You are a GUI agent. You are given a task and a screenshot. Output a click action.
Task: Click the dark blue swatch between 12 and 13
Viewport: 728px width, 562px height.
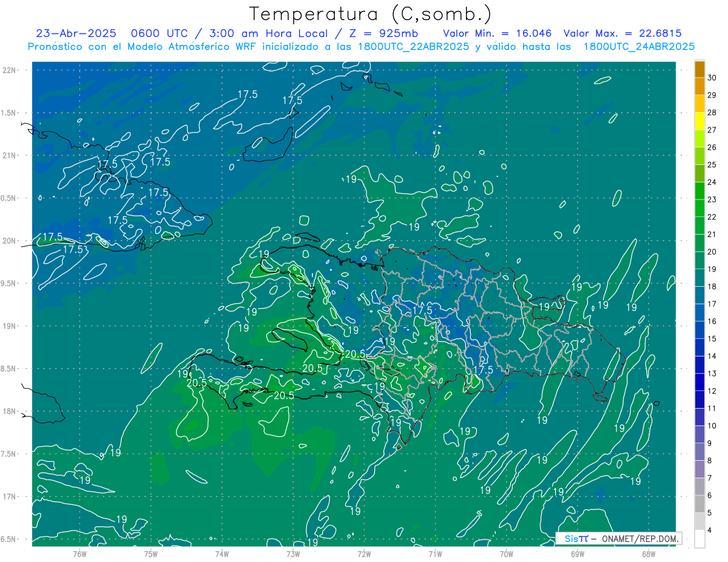coord(699,382)
